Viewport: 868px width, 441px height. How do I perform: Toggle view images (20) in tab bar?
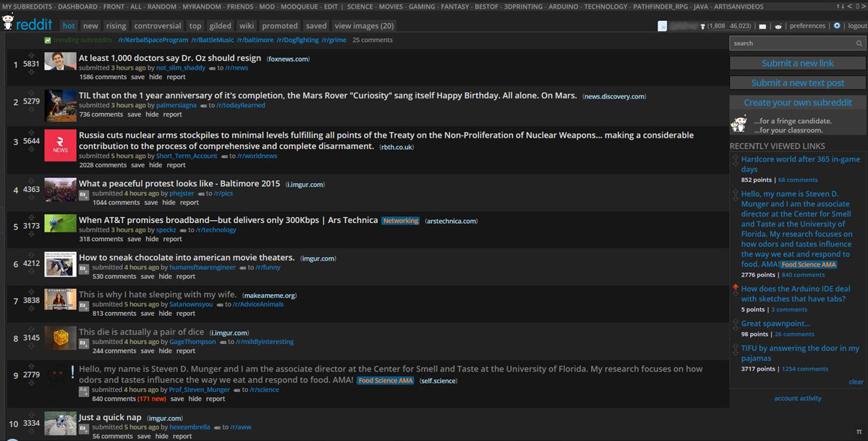pyautogui.click(x=364, y=26)
